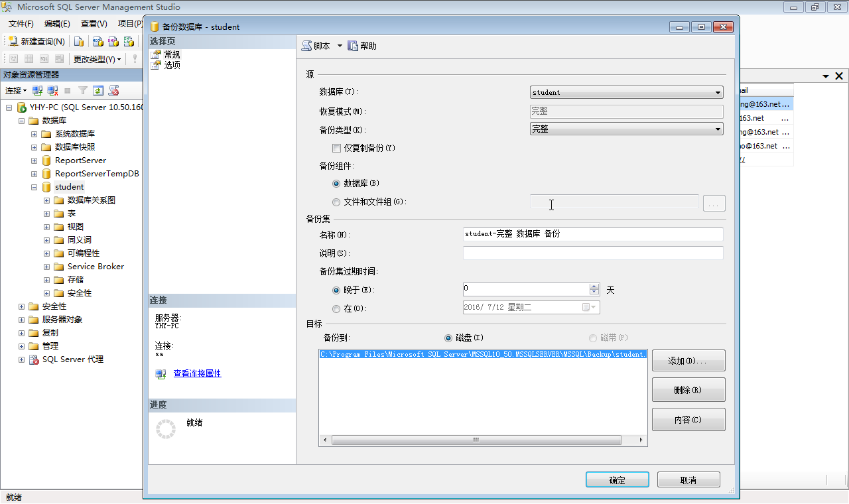Screen dimensions: 849x504
Task: Open the 更改类型 dropdown
Action: coord(97,59)
